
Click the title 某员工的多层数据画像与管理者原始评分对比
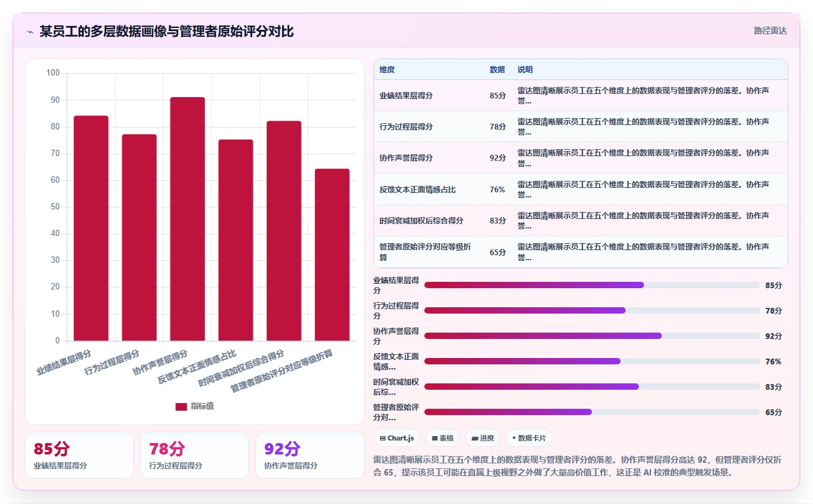pos(166,31)
